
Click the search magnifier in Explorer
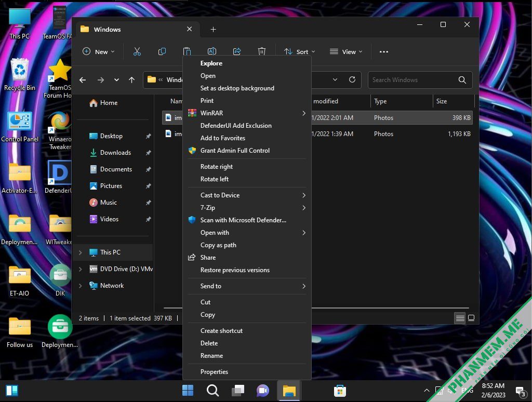point(462,79)
